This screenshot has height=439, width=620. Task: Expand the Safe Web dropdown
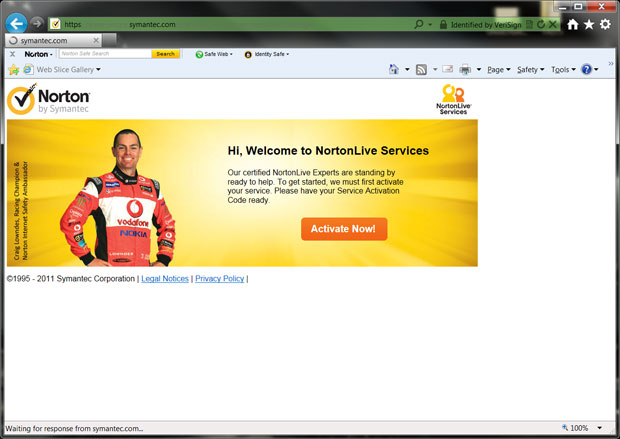[x=231, y=54]
